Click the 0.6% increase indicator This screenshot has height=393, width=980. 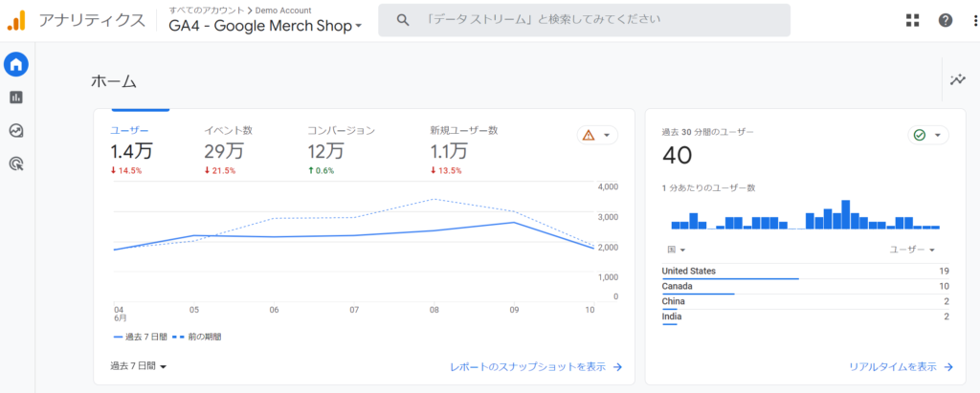(x=322, y=170)
